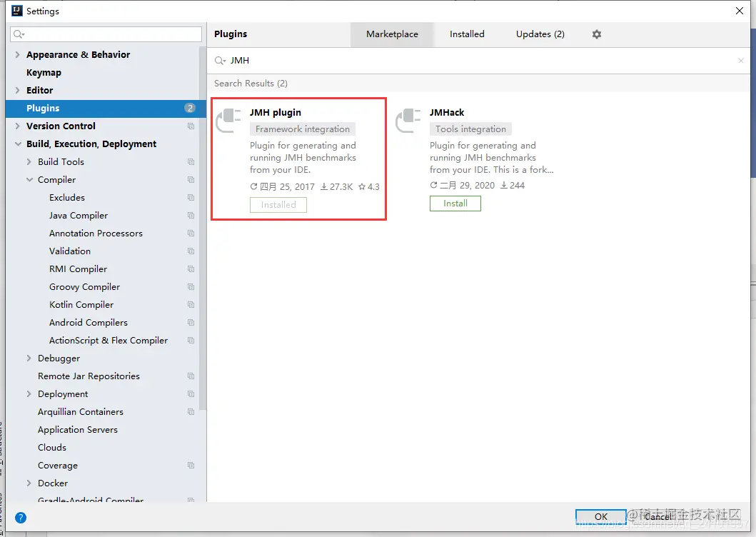This screenshot has height=537, width=756.
Task: Click JMHack plugin's plug icon
Action: click(408, 120)
